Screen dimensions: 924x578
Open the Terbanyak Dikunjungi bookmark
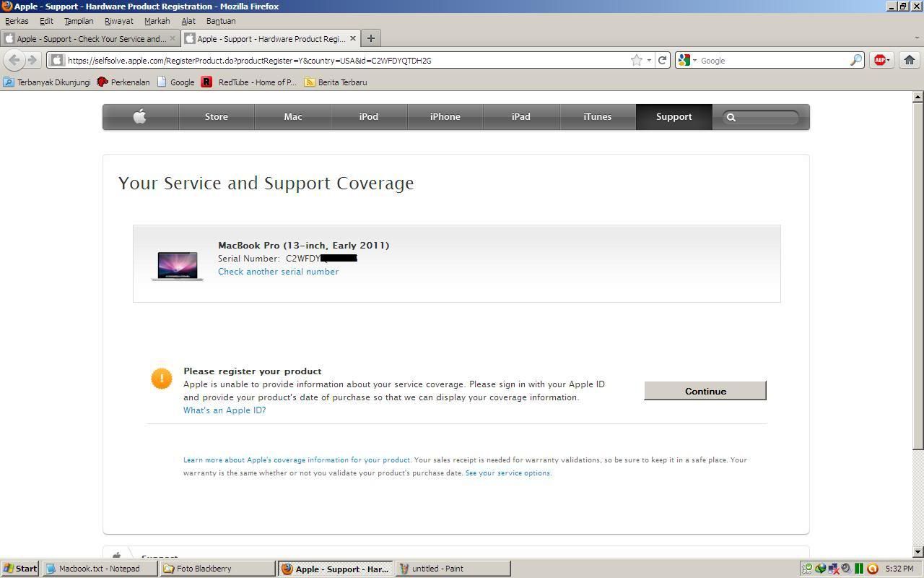click(47, 82)
